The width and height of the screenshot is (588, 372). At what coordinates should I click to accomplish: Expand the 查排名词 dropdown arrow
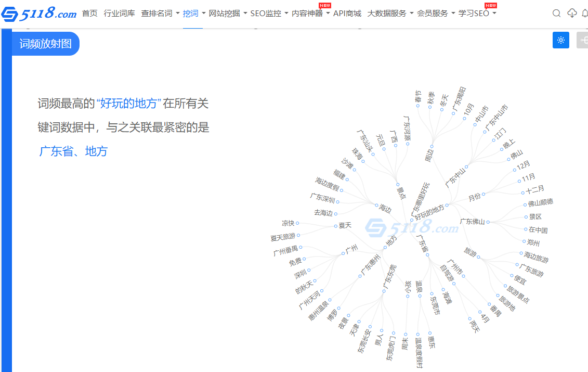[178, 13]
